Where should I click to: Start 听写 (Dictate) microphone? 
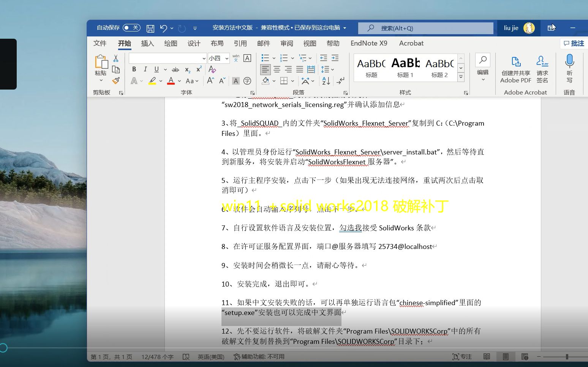coord(569,68)
